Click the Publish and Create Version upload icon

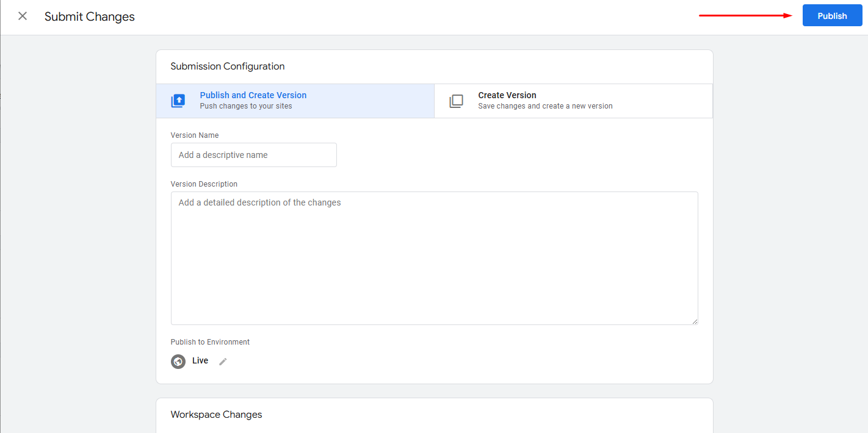[x=178, y=101]
